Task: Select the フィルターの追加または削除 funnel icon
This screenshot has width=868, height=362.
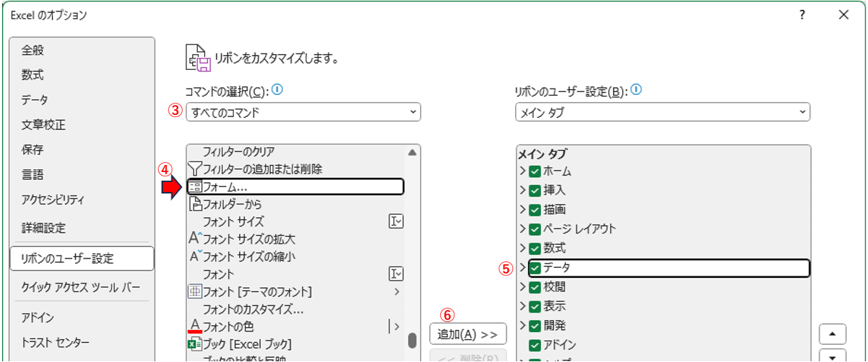Action: pyautogui.click(x=194, y=169)
